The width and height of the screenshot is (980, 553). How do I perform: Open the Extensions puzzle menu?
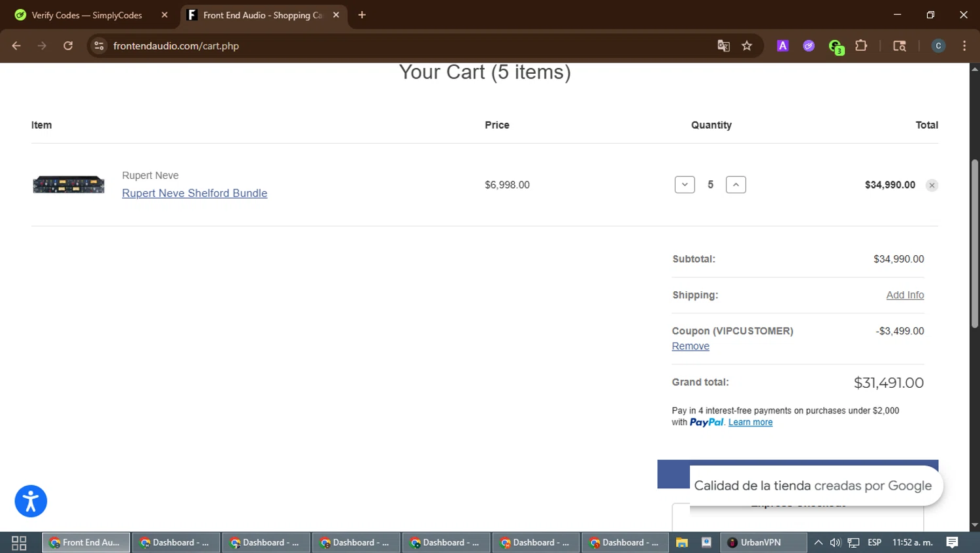click(x=861, y=46)
